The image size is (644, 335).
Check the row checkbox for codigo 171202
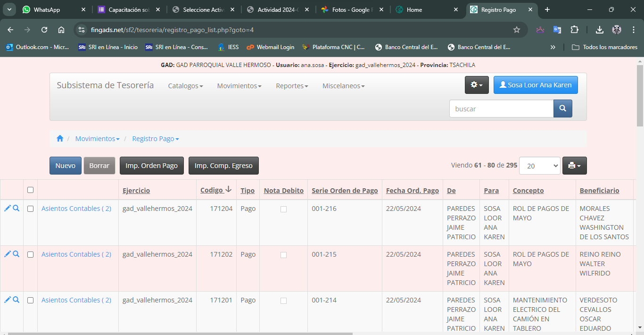pyautogui.click(x=31, y=254)
